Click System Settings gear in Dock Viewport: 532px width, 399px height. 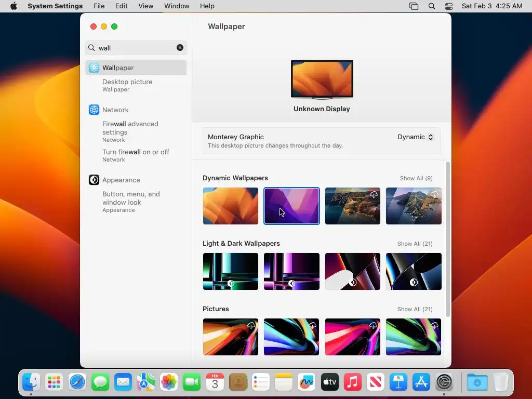pos(444,382)
